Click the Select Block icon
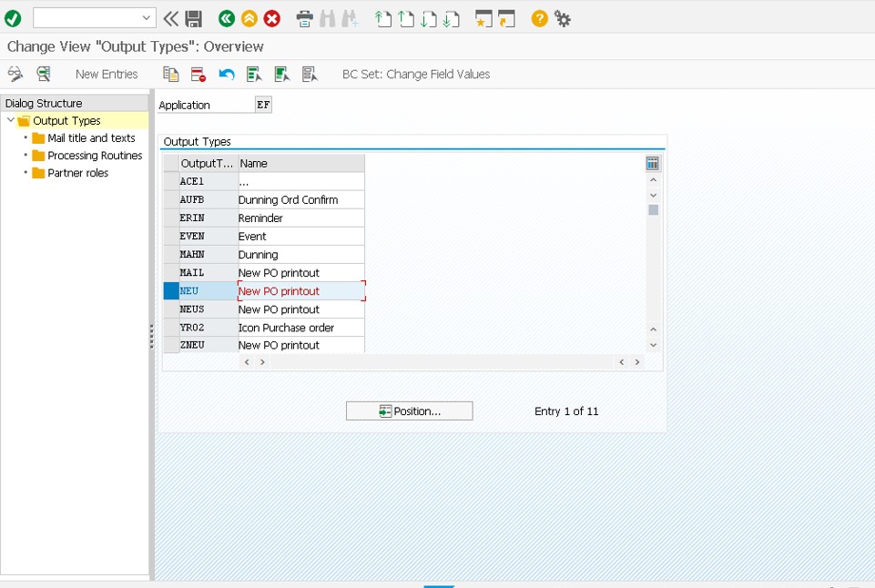Screen dimensions: 875x588 point(282,75)
